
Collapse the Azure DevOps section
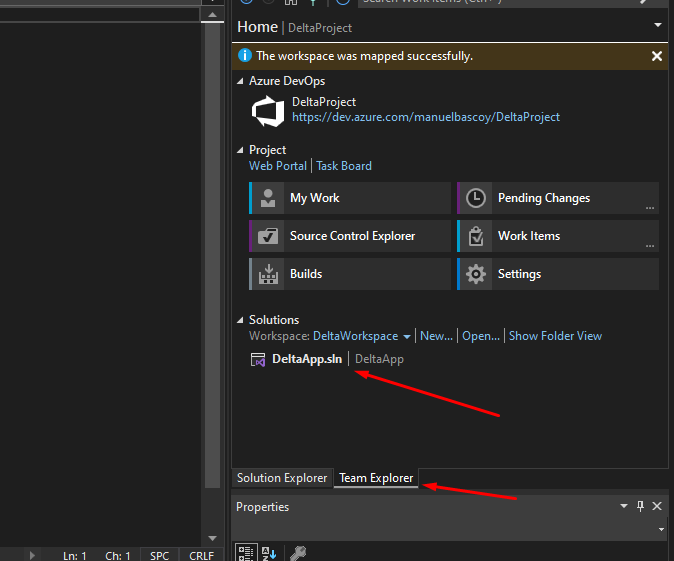[x=240, y=81]
